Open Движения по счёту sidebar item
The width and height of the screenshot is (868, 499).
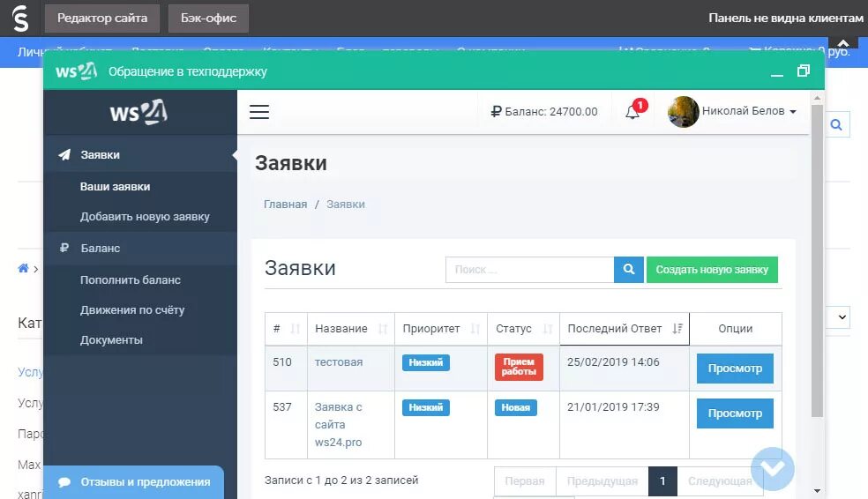pos(131,310)
